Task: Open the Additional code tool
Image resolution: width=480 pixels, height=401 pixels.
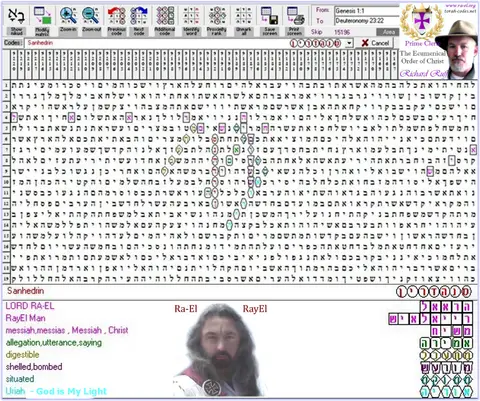Action: click(x=165, y=21)
